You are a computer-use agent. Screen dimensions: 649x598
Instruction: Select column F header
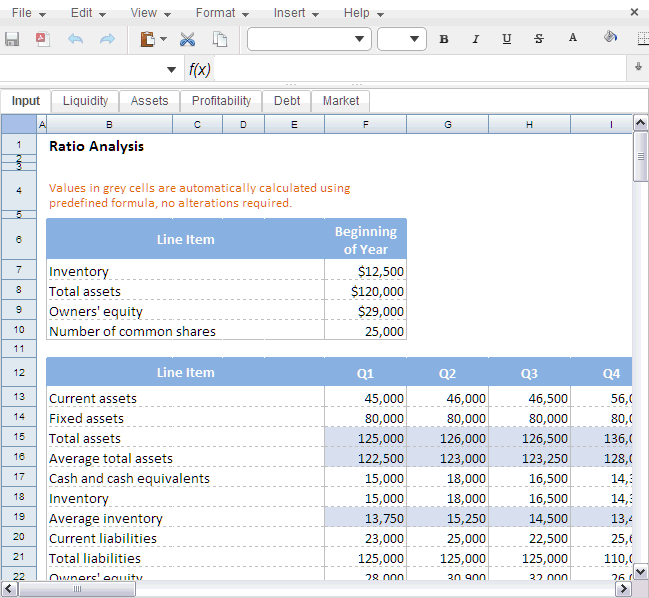tap(365, 124)
